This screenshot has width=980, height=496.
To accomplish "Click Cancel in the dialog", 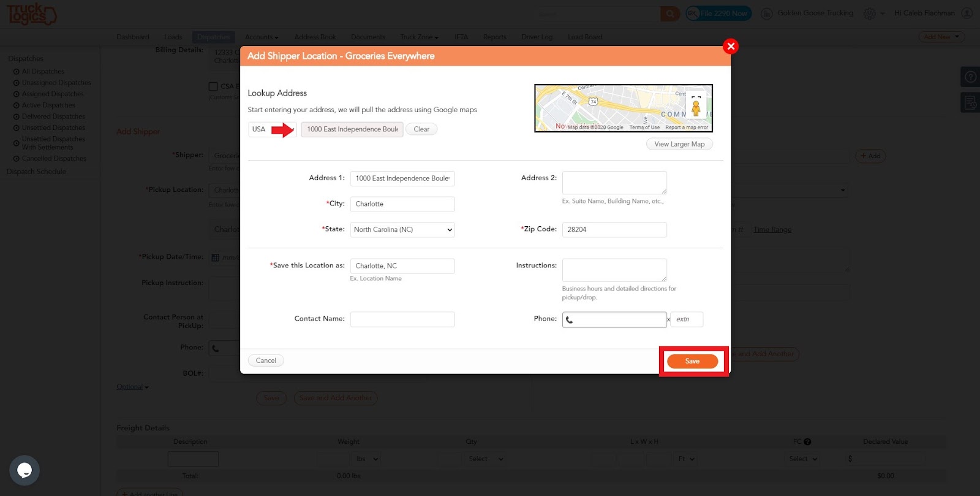I will 266,361.
